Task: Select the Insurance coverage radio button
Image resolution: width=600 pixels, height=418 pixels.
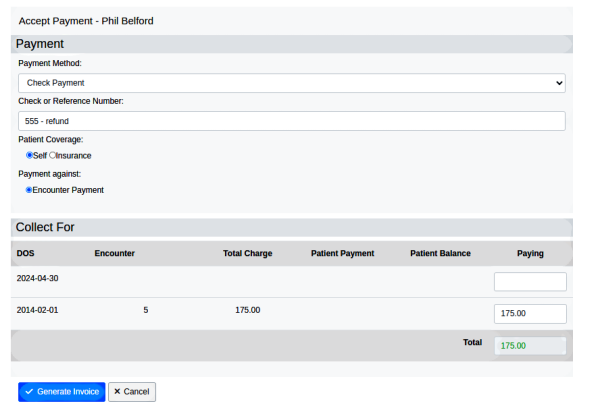Action: click(52, 155)
